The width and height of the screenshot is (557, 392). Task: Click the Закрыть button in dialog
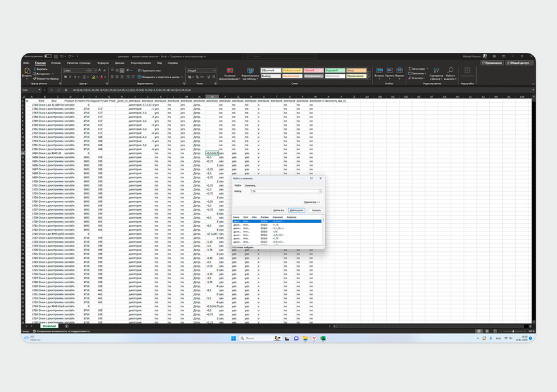coord(316,211)
